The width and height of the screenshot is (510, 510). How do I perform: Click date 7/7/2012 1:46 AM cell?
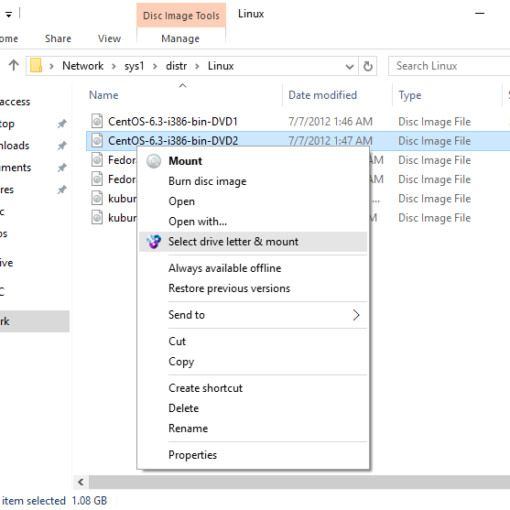click(x=330, y=121)
